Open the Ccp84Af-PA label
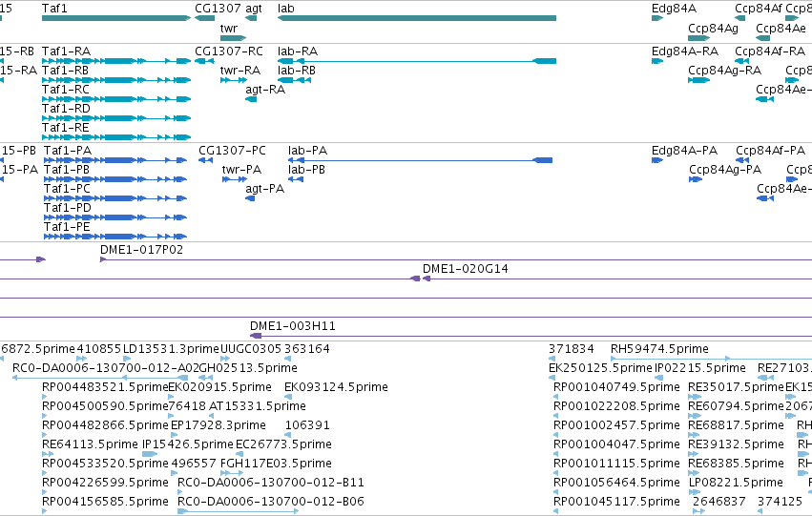This screenshot has height=516, width=812. pos(771,151)
